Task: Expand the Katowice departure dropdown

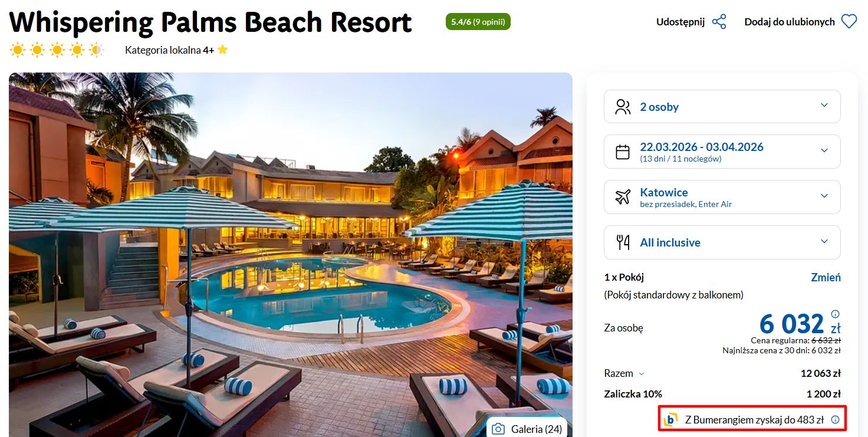Action: pyautogui.click(x=722, y=197)
